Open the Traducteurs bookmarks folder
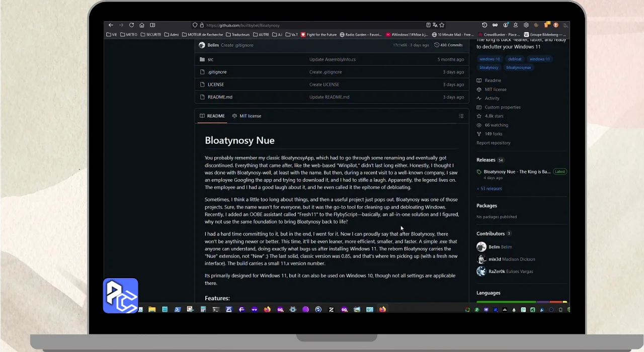 click(x=238, y=35)
